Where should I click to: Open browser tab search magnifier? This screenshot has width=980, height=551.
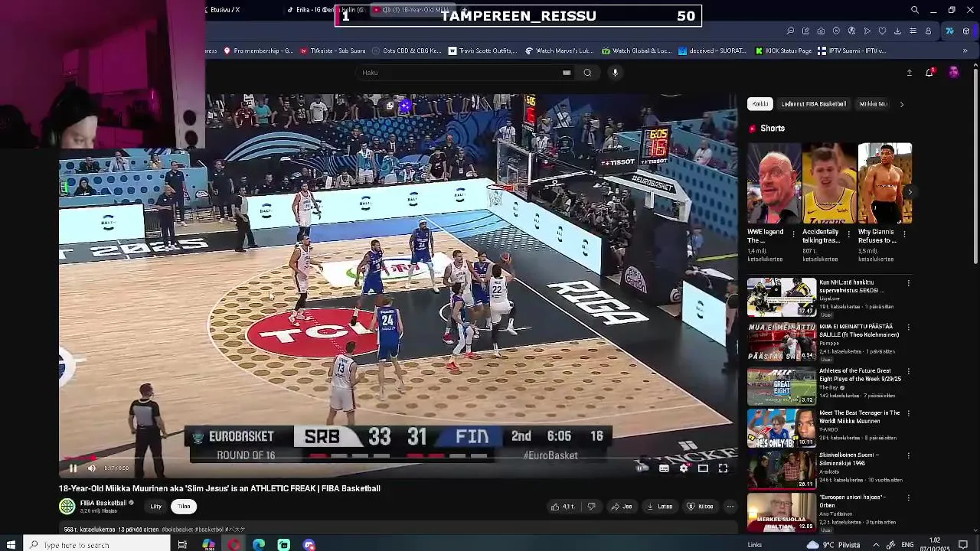(915, 11)
